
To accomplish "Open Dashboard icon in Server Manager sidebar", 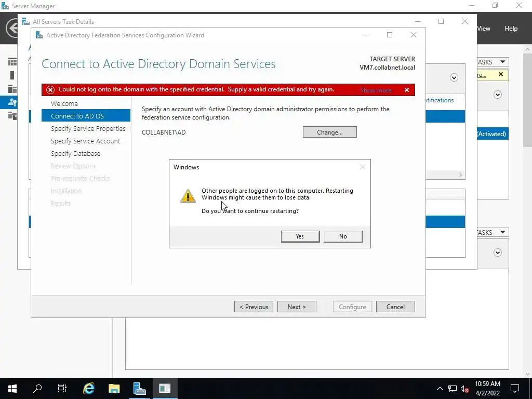I will click(12, 62).
